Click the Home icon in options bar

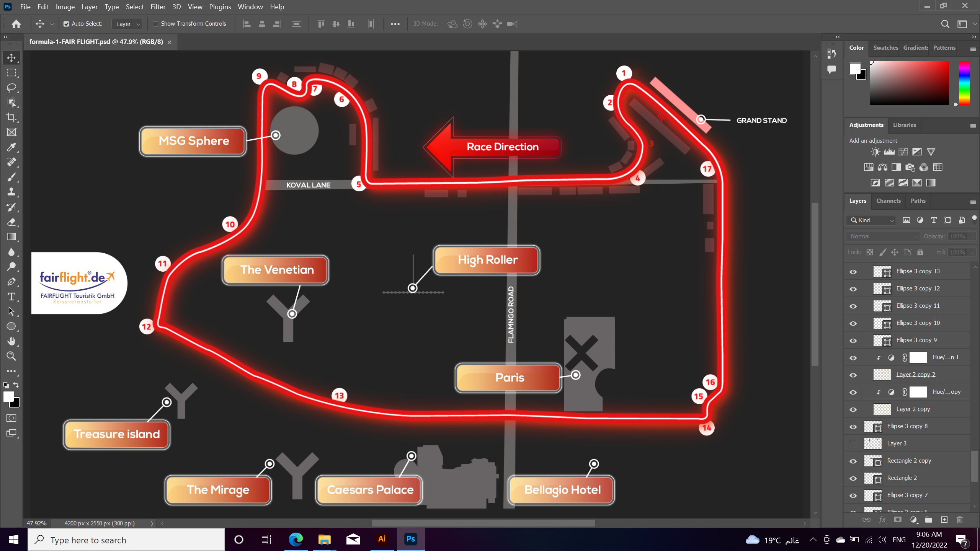[16, 24]
